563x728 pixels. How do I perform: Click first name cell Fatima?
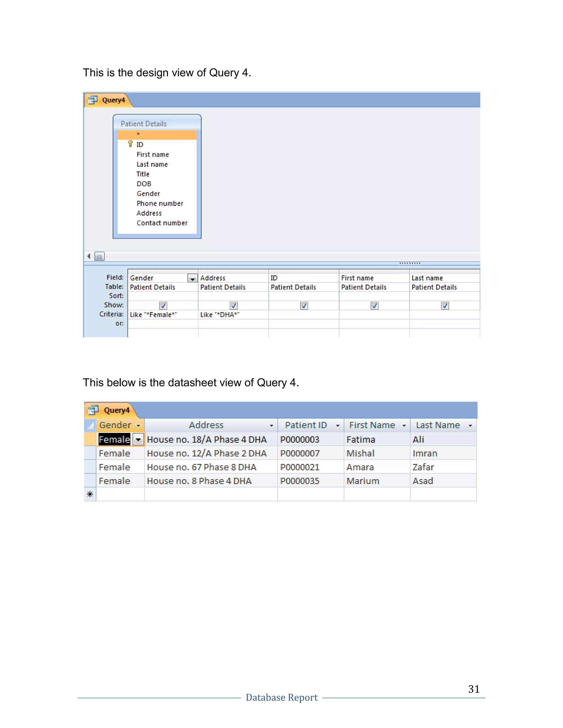tap(377, 440)
